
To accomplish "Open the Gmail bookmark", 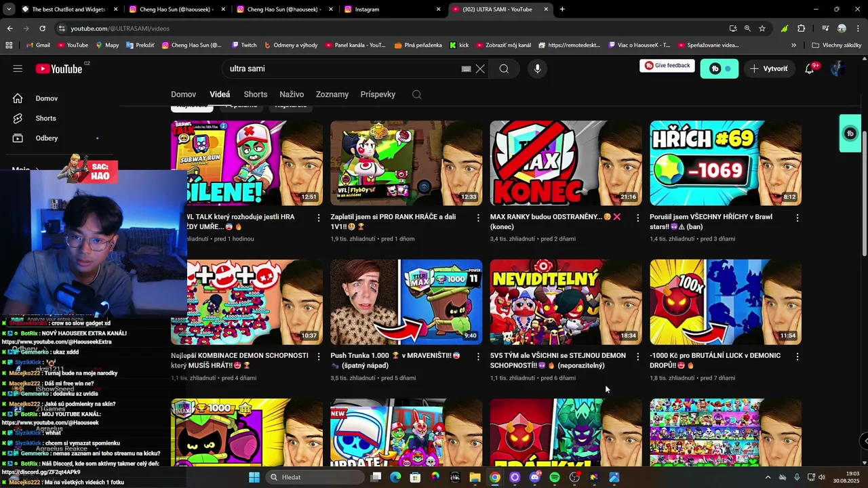I will tap(38, 45).
